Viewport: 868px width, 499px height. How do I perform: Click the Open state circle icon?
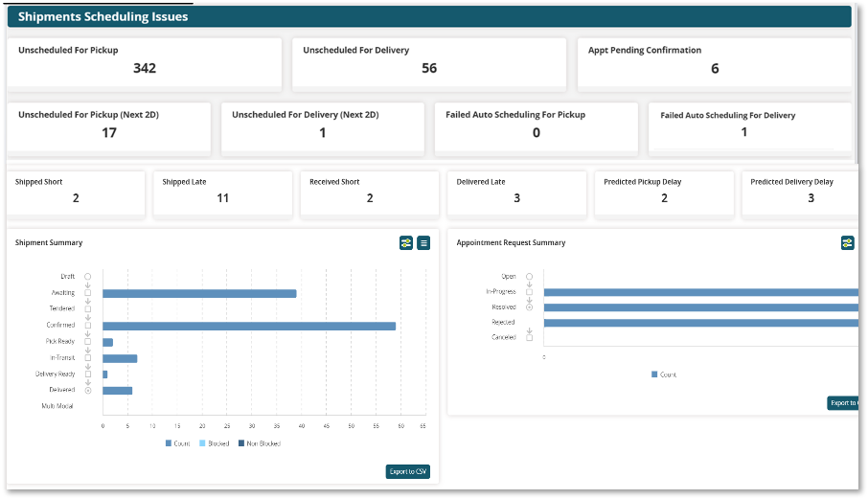pyautogui.click(x=529, y=276)
